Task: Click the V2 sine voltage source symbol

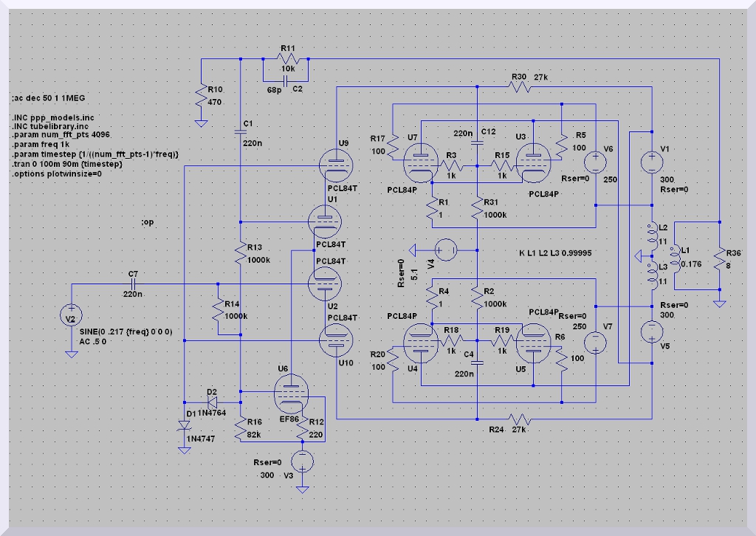Action: tap(72, 316)
